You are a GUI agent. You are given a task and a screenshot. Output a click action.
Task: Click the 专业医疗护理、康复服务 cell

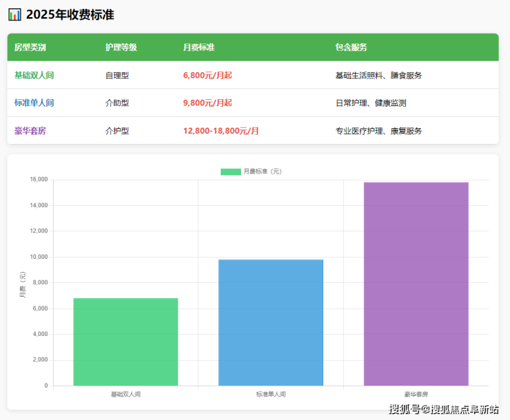[378, 131]
